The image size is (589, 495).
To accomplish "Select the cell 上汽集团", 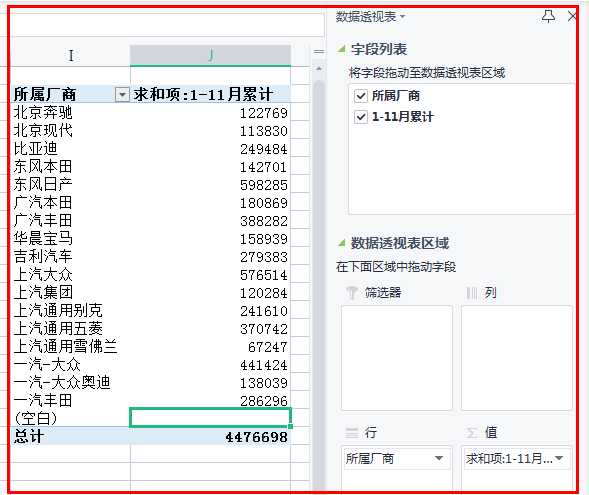I will pyautogui.click(x=70, y=293).
